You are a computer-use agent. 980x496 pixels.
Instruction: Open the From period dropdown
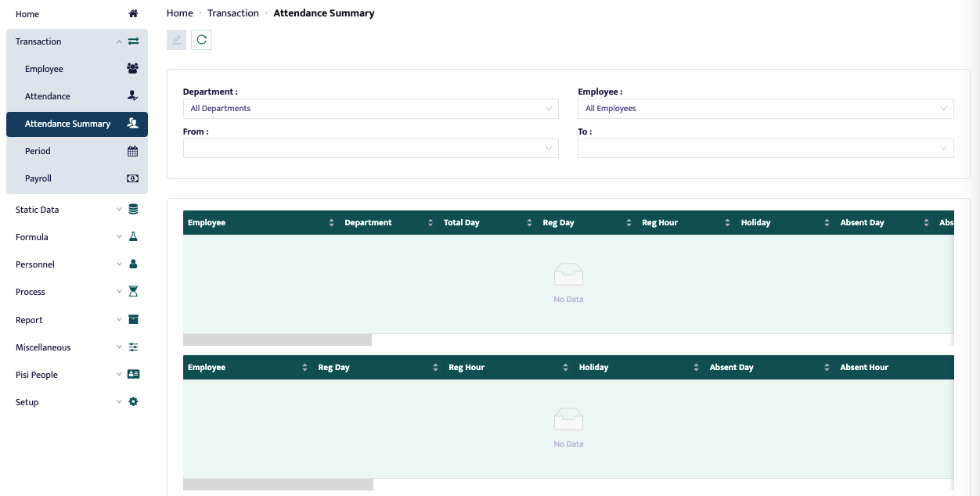[x=370, y=149]
